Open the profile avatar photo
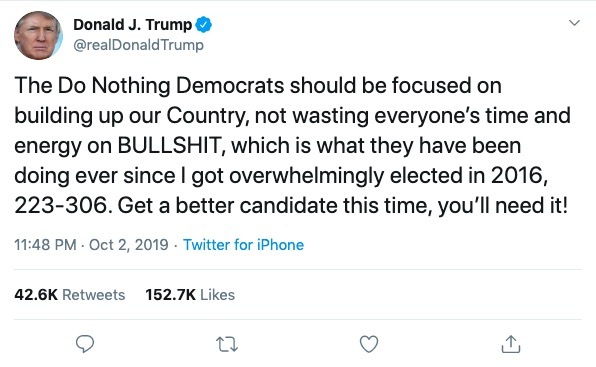 (x=38, y=35)
